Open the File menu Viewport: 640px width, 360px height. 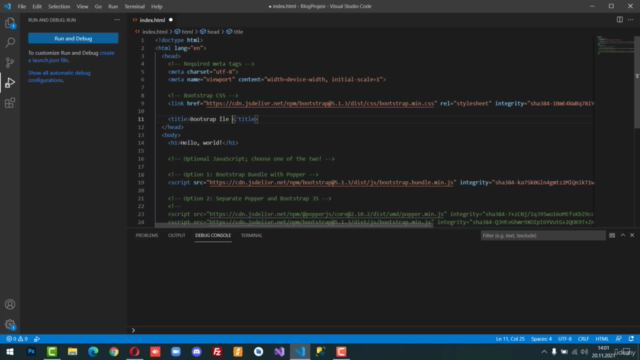click(x=22, y=7)
